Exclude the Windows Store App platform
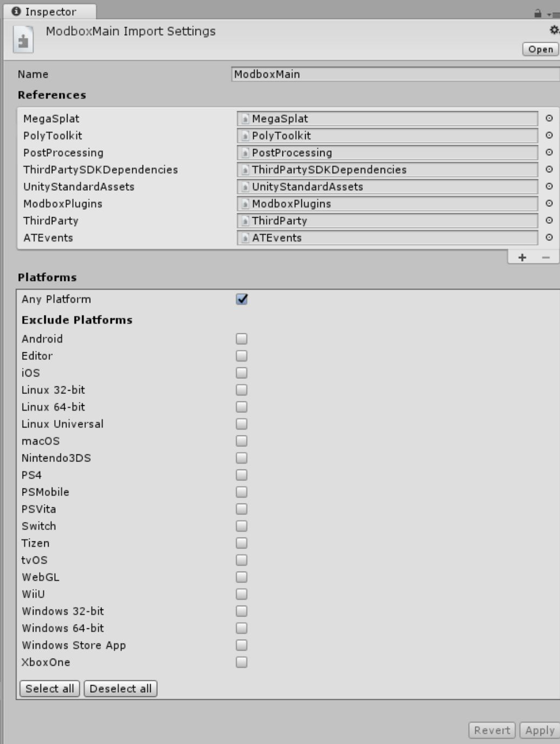This screenshot has height=744, width=560. (x=241, y=645)
